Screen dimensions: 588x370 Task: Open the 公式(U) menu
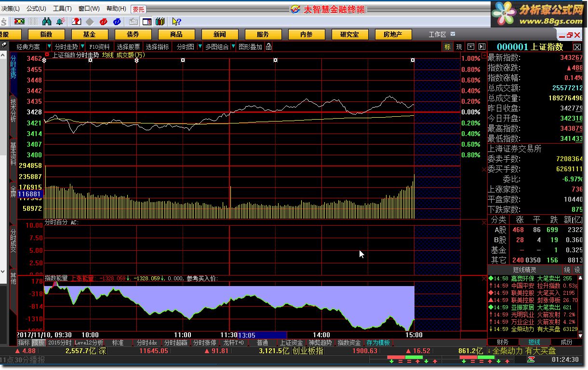pyautogui.click(x=36, y=9)
